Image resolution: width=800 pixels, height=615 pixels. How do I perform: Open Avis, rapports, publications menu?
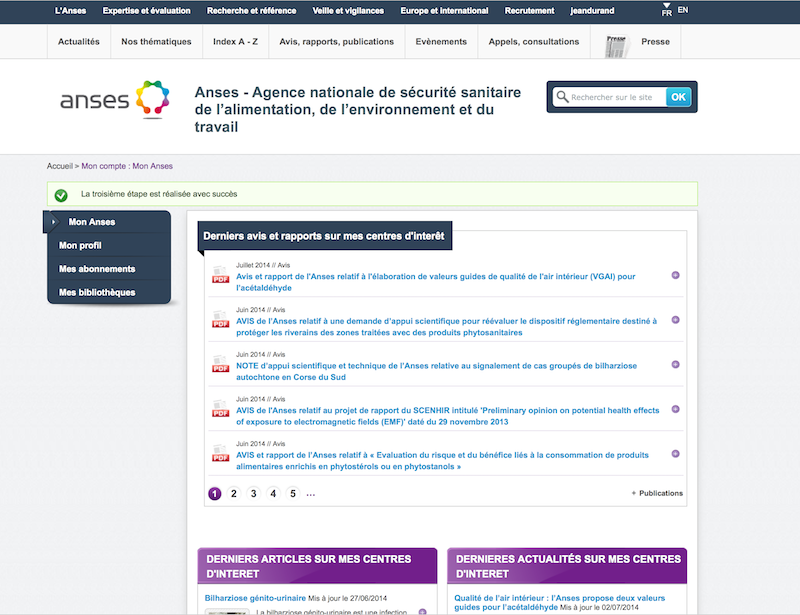tap(336, 42)
